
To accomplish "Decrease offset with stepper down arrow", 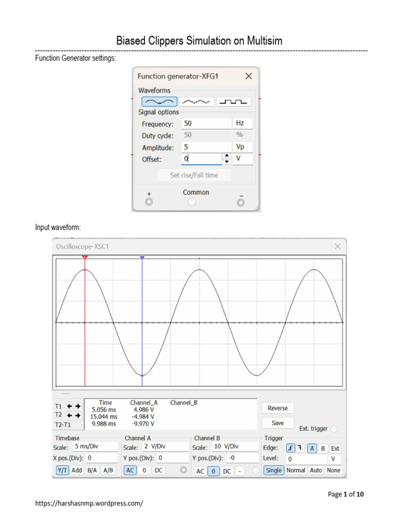I will click(x=227, y=162).
